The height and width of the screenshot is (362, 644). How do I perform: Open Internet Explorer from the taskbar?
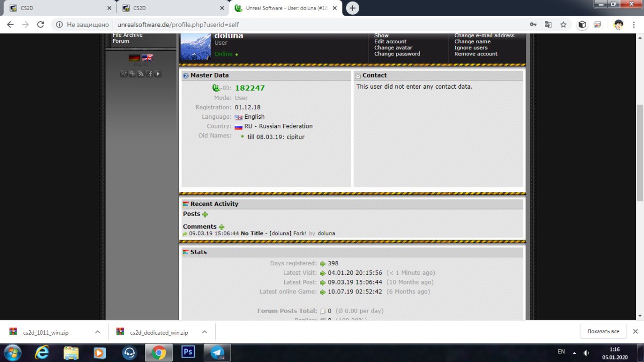pos(42,352)
